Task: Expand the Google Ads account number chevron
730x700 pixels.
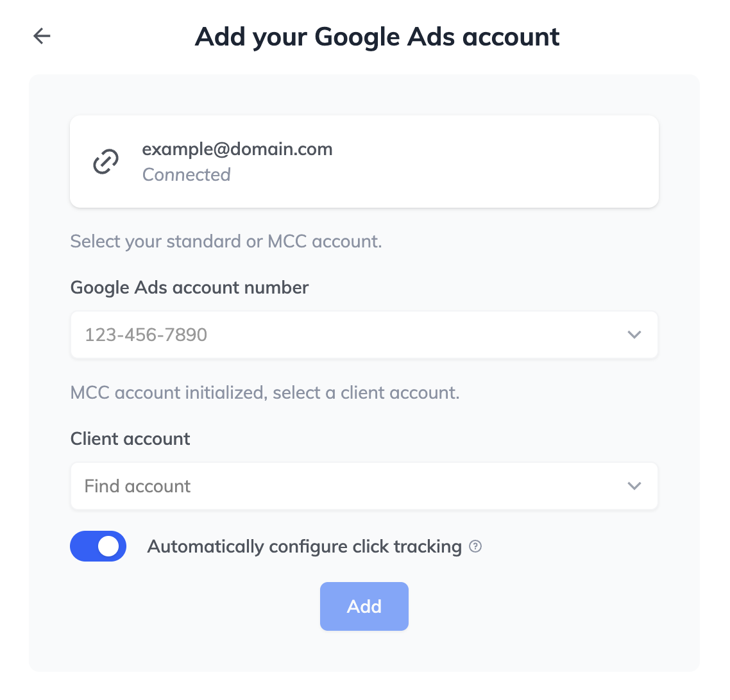Action: point(634,335)
